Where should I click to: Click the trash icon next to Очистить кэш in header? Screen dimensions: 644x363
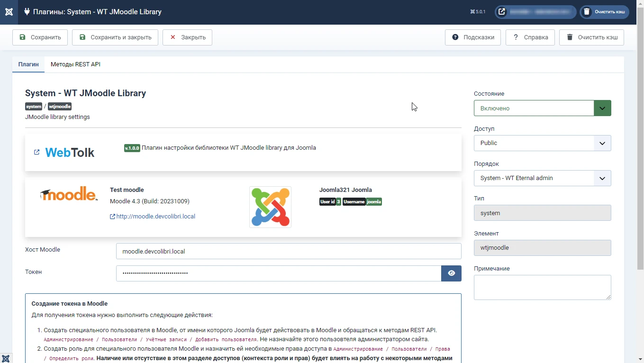588,12
